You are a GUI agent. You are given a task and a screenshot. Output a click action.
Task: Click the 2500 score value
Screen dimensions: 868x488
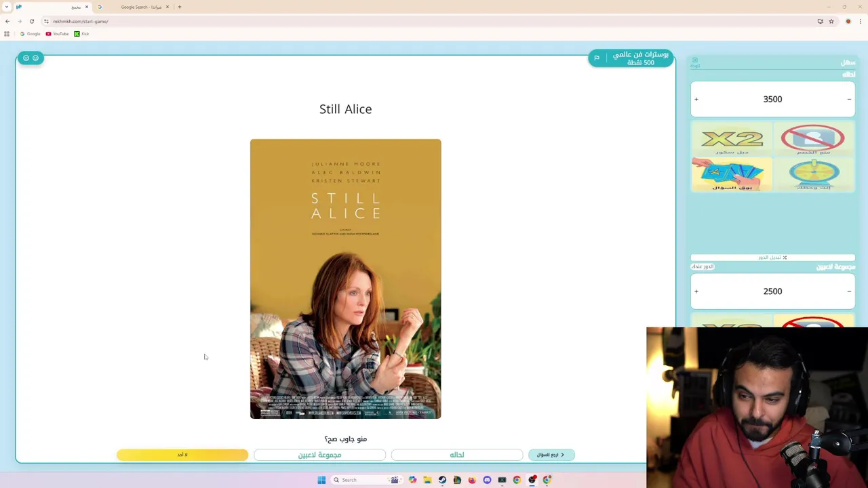[772, 291]
